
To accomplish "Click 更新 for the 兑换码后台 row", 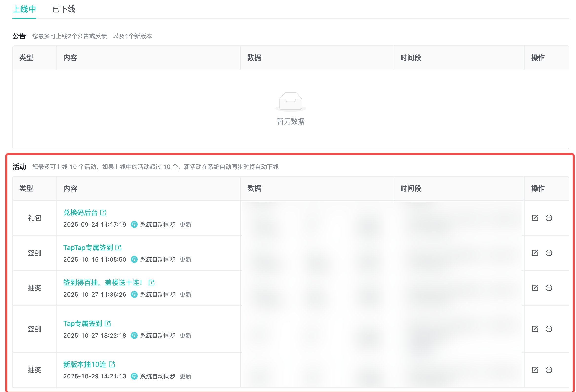I will tap(185, 225).
